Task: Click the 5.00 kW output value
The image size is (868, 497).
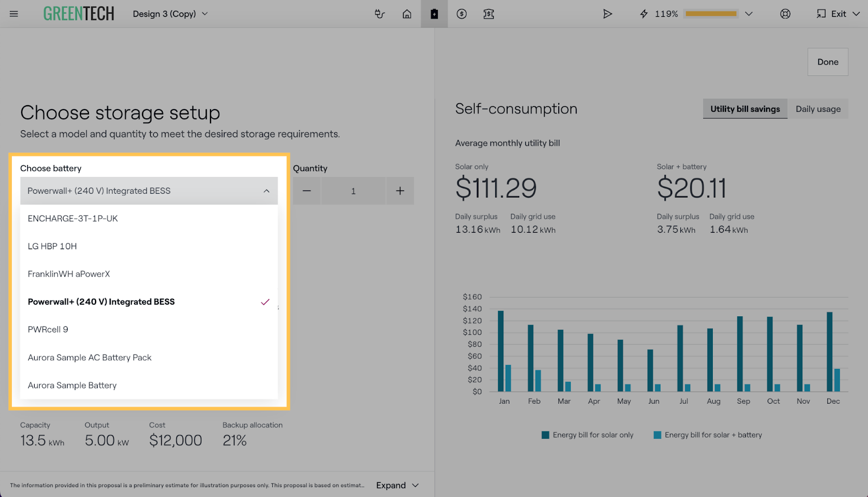Action: 107,441
